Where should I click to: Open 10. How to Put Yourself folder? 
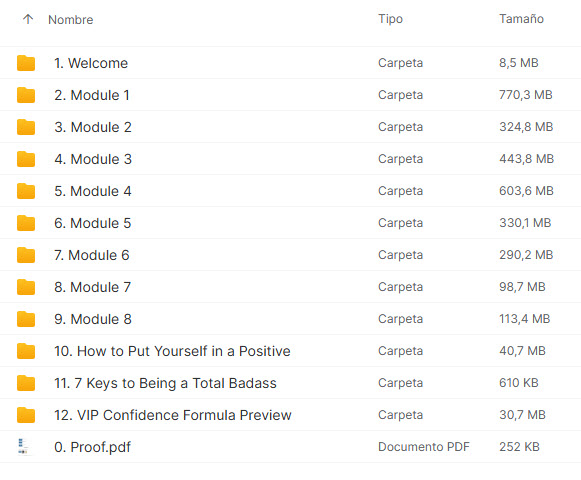coord(172,351)
